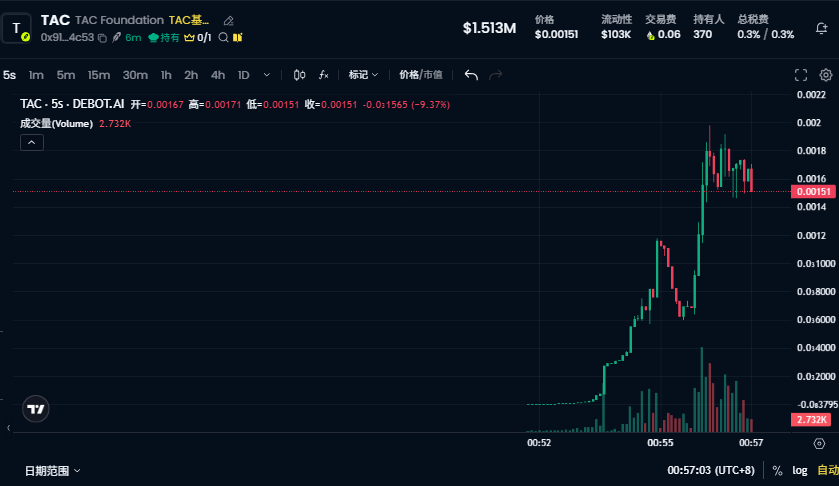The width and height of the screenshot is (839, 486).
Task: Click the magnifier search icon
Action: 224,37
